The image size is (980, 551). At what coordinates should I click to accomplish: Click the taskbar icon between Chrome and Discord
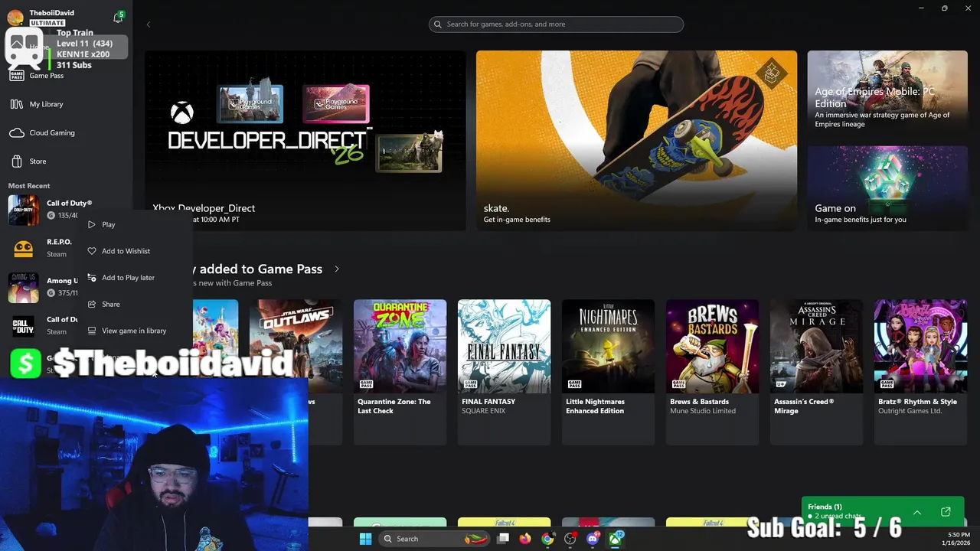(x=570, y=539)
